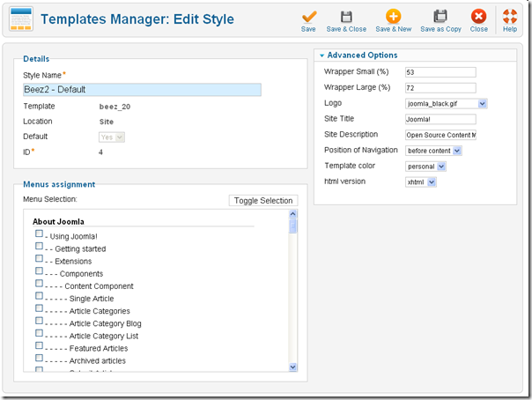Click the Save & New label
This screenshot has width=532, height=400.
click(x=394, y=29)
